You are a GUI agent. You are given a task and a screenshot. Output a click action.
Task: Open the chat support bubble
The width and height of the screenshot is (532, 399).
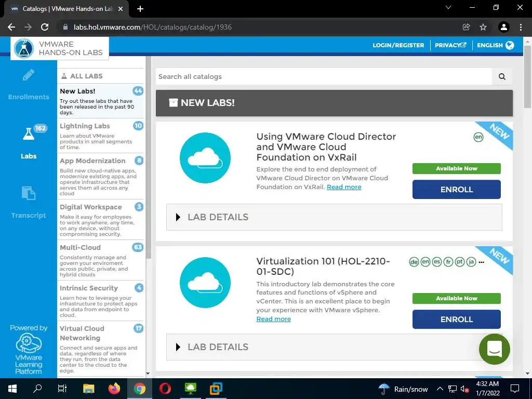pyautogui.click(x=495, y=349)
